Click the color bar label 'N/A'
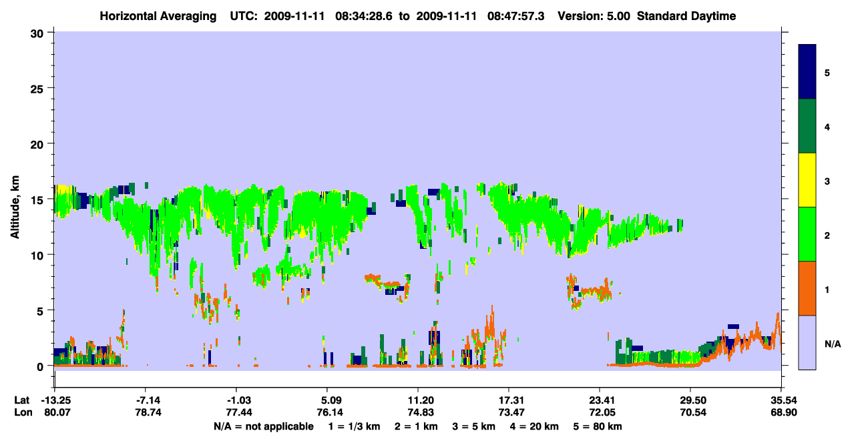 (x=833, y=344)
